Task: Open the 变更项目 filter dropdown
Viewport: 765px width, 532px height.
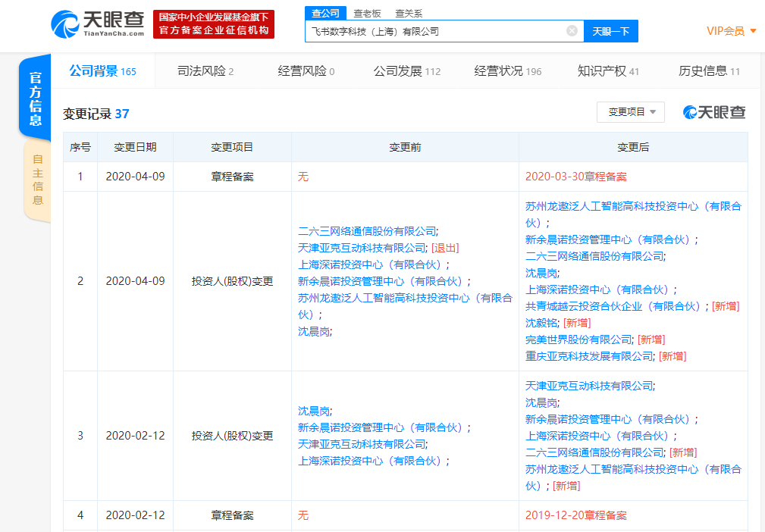Action: coord(630,111)
